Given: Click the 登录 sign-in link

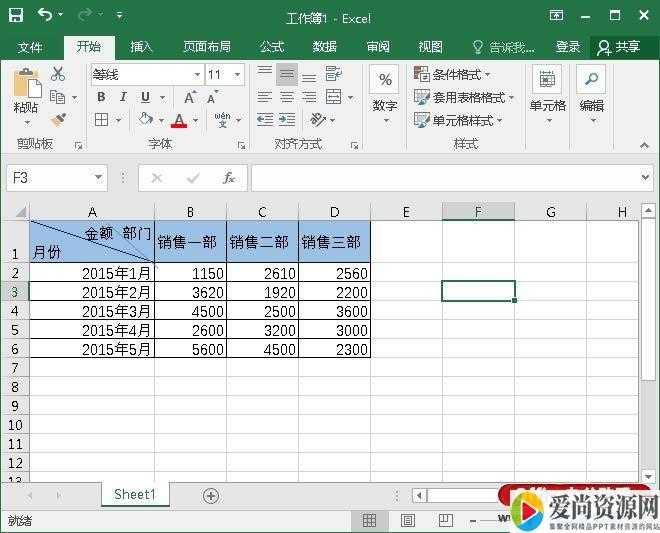Looking at the screenshot, I should coord(568,47).
